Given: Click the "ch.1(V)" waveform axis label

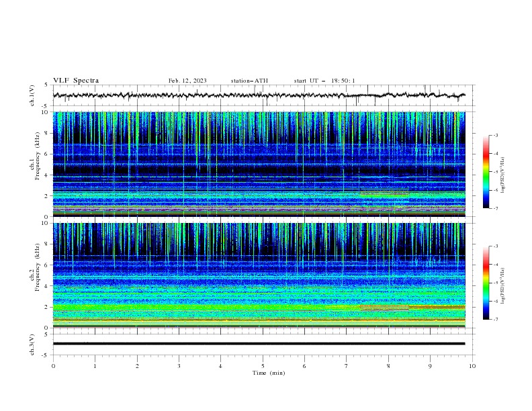Looking at the screenshot, I should click(32, 95).
